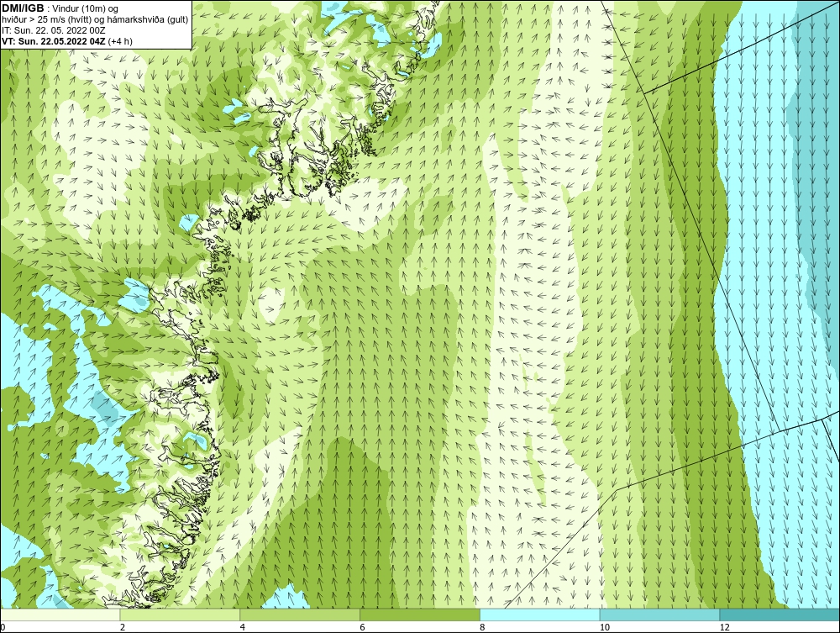Click the legend tick label '4'
The image size is (840, 633).
243,627
